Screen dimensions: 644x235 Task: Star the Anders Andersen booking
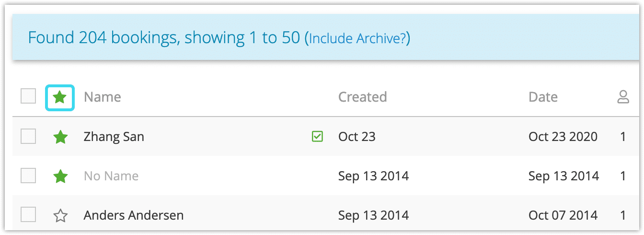[60, 215]
